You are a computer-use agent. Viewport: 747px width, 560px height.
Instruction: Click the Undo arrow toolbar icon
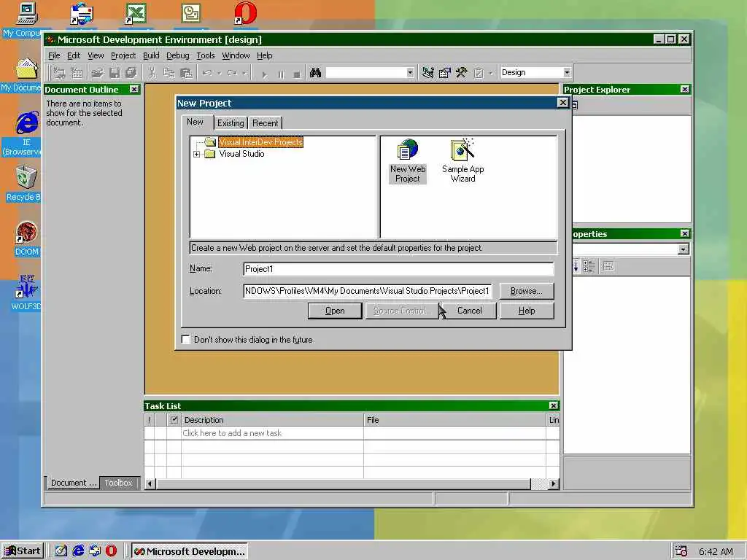[206, 73]
